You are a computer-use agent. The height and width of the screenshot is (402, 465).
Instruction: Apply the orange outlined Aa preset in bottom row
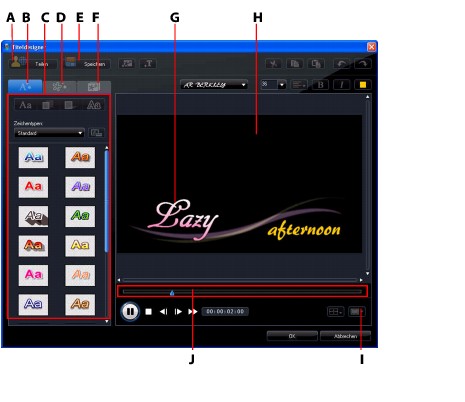[x=80, y=304]
